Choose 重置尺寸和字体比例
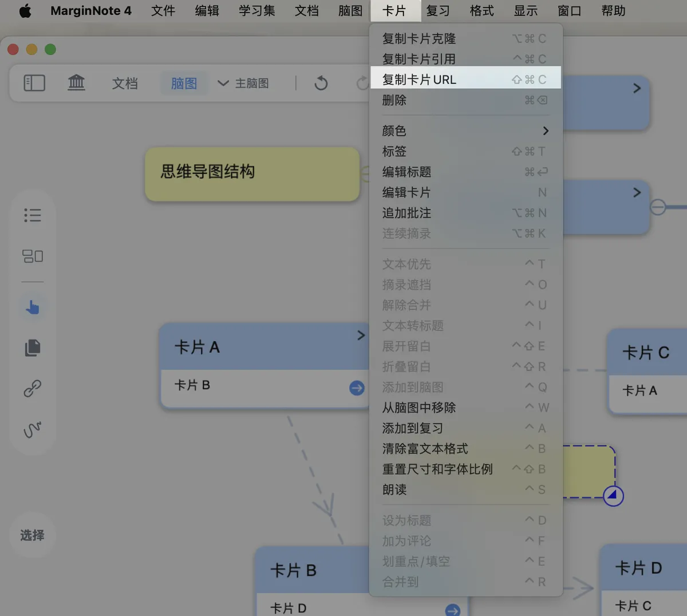The width and height of the screenshot is (687, 616). (465, 469)
